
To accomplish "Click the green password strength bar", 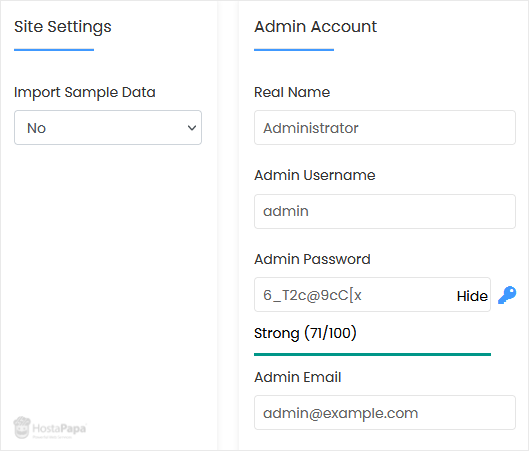I will click(372, 355).
